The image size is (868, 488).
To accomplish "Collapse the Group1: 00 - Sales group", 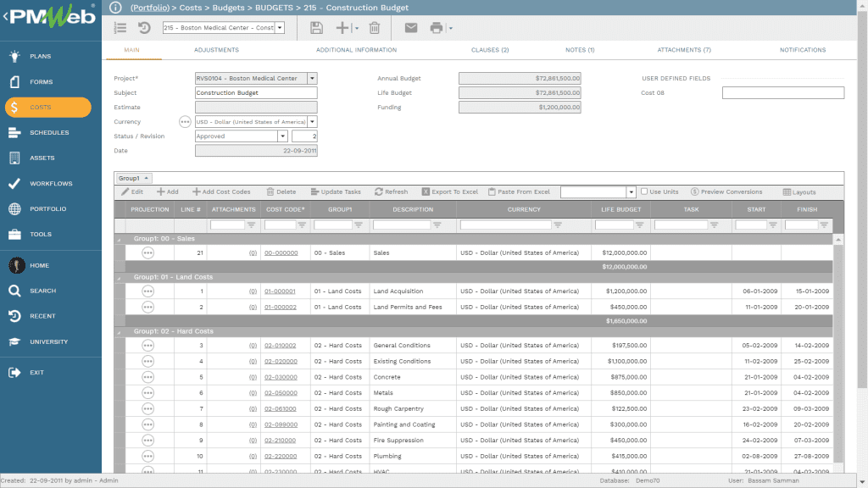I will pos(119,240).
